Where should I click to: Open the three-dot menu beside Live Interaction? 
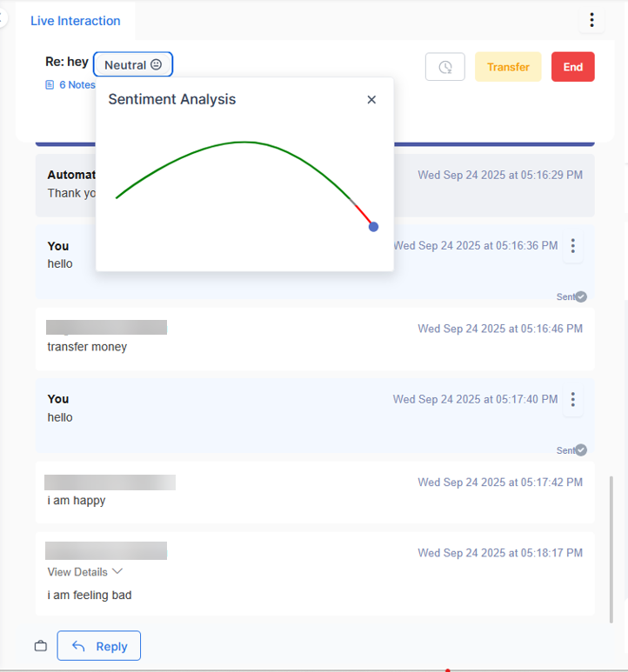[591, 20]
